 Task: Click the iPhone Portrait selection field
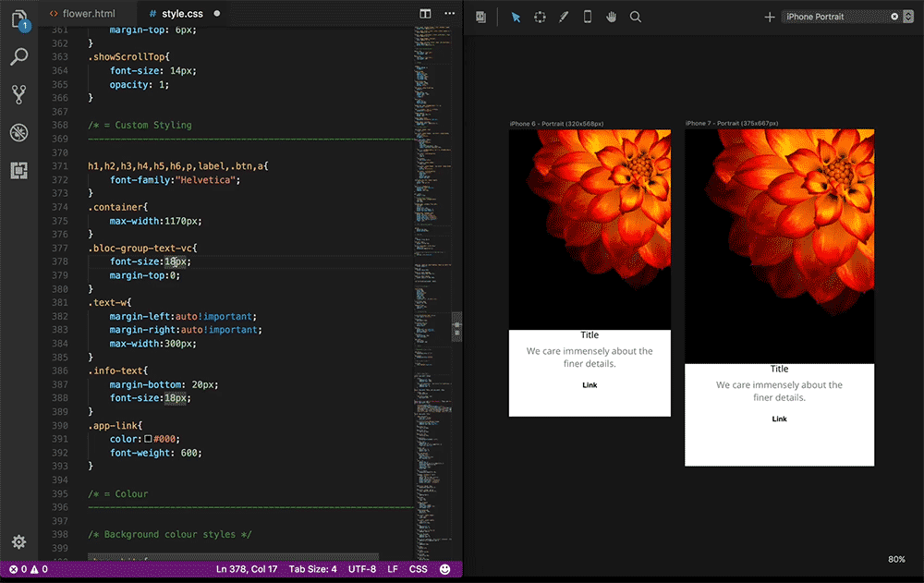tap(836, 17)
